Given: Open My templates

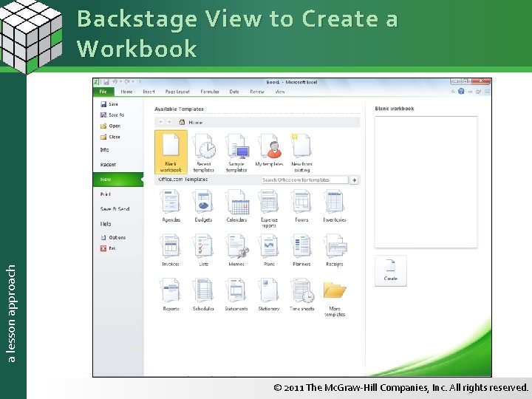Looking at the screenshot, I should pos(269,149).
